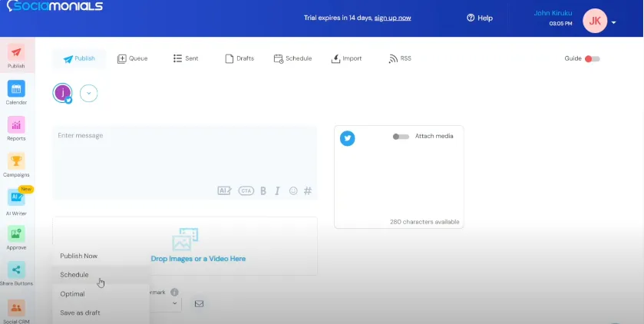This screenshot has height=324, width=644.
Task: Open the Calendar sidebar icon
Action: coord(16,89)
